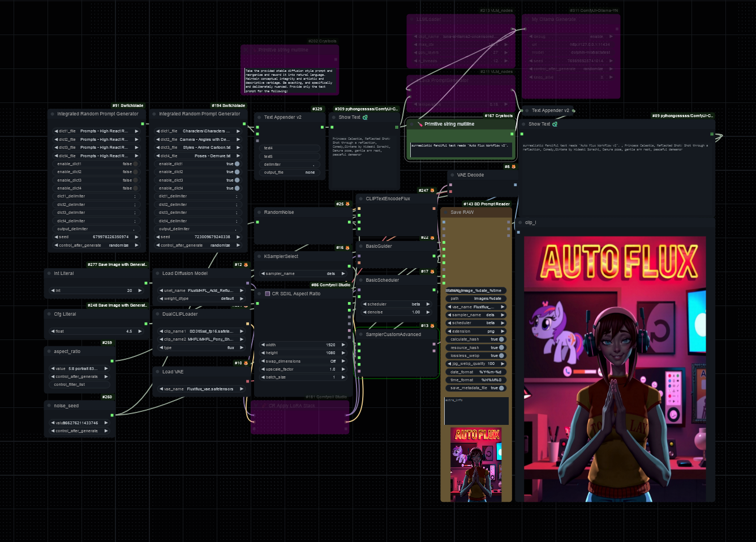756x542 pixels.
Task: Click the fox badge icon next to #16
Action: pyautogui.click(x=347, y=248)
